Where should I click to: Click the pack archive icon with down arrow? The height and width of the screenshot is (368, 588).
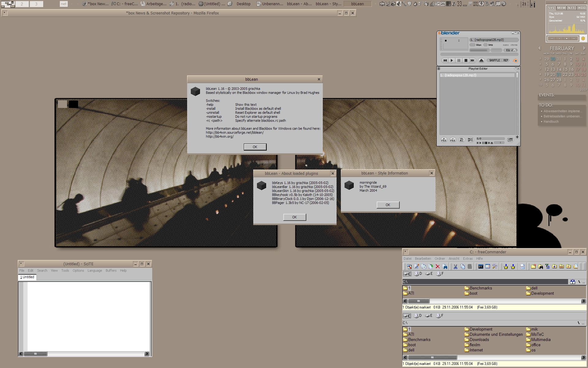[x=506, y=266]
